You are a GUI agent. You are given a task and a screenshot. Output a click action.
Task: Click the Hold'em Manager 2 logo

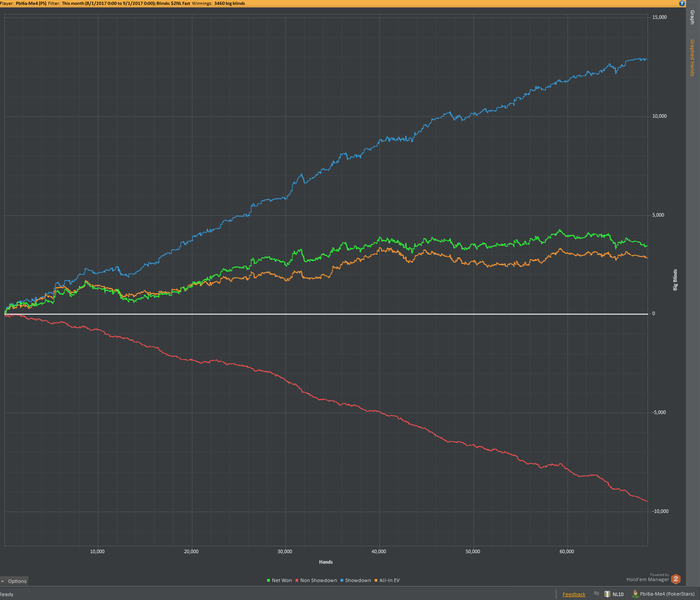(x=675, y=579)
